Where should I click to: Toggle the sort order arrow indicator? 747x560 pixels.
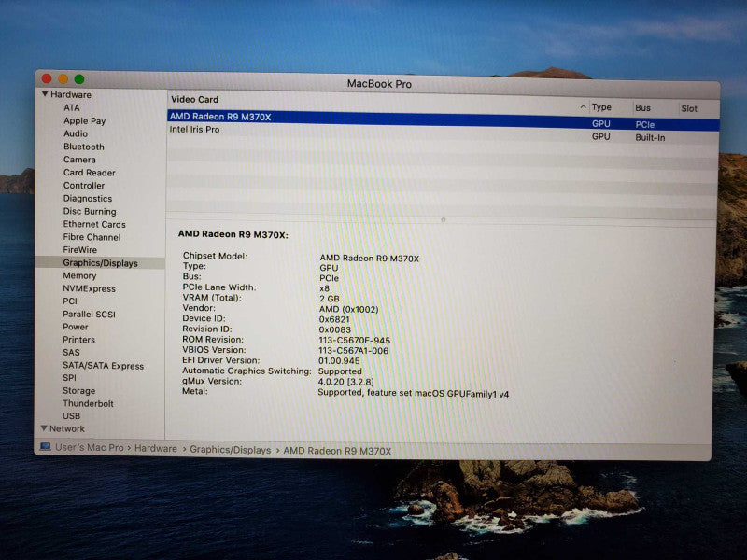pyautogui.click(x=583, y=106)
